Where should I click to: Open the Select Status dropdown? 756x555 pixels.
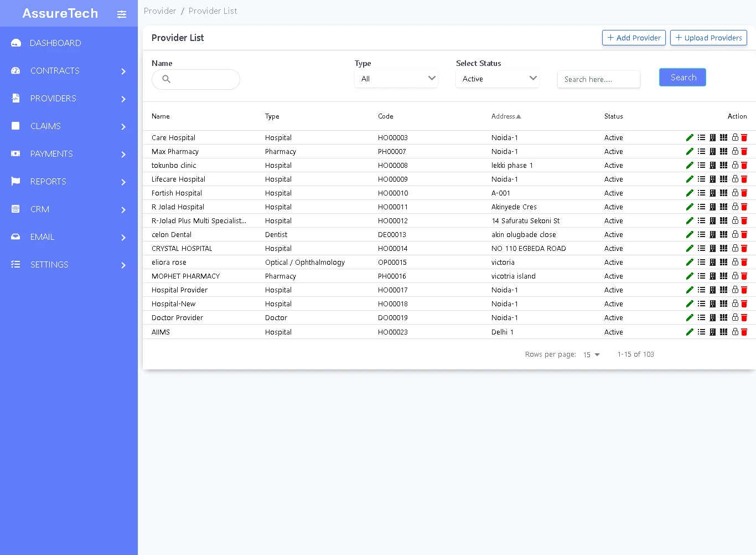[x=498, y=79]
